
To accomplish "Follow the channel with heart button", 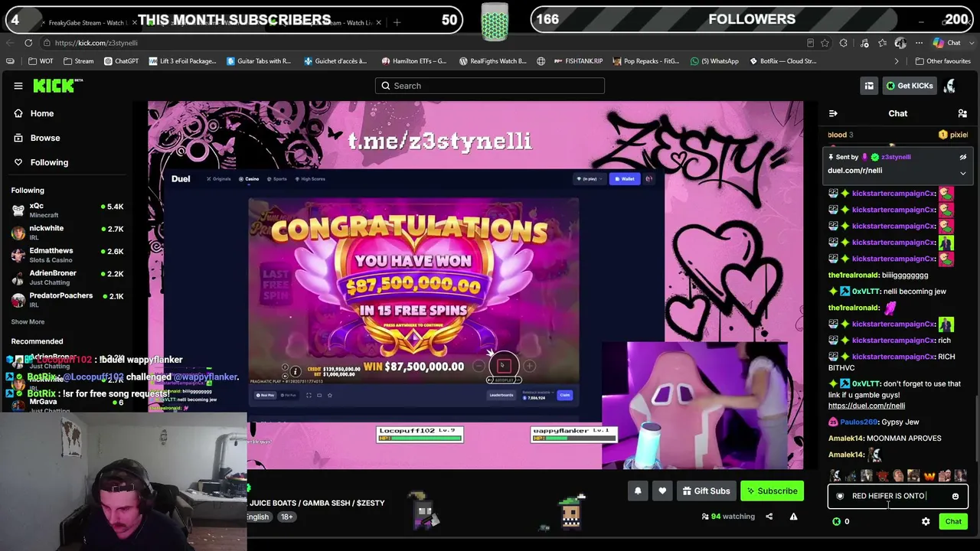I will point(662,491).
